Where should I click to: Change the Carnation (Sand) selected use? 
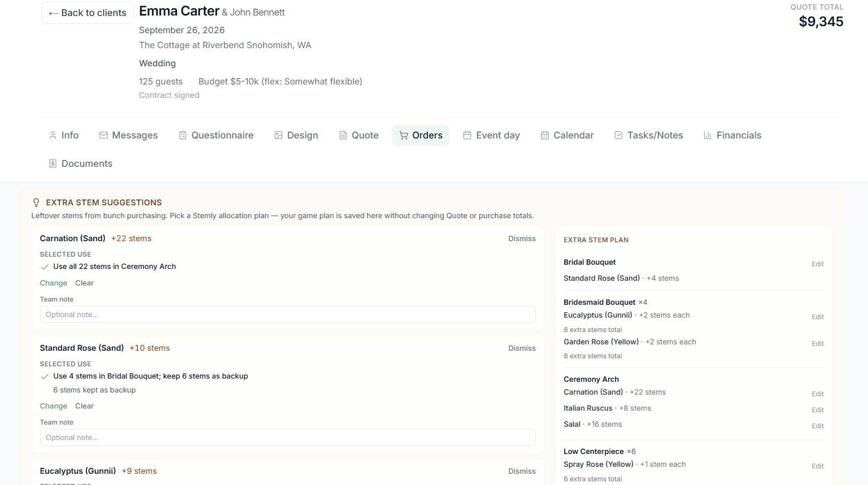click(x=53, y=283)
